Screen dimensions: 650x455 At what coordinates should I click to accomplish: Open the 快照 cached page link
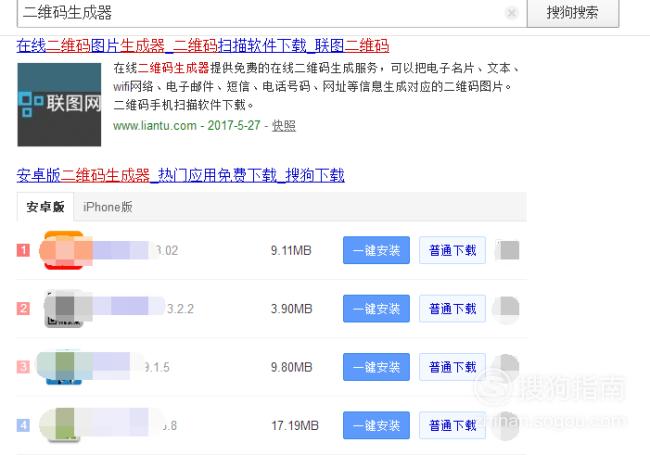point(284,126)
